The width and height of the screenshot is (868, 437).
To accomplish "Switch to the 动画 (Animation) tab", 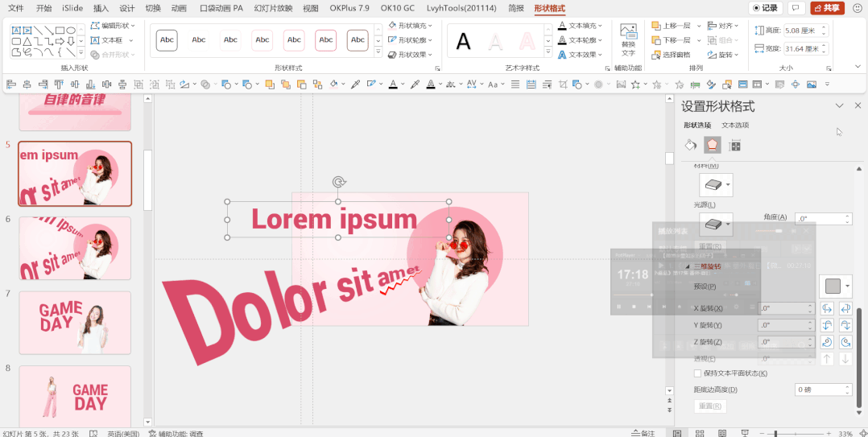I will [179, 8].
